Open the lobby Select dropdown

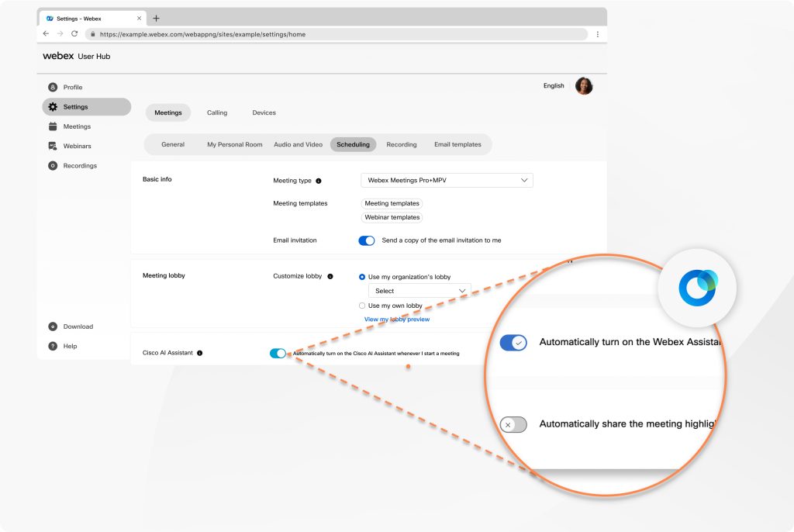419,291
